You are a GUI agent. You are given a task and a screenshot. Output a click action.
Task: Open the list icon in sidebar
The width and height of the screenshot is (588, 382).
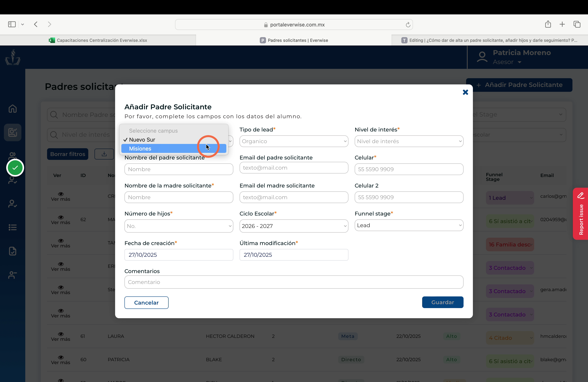(x=13, y=227)
